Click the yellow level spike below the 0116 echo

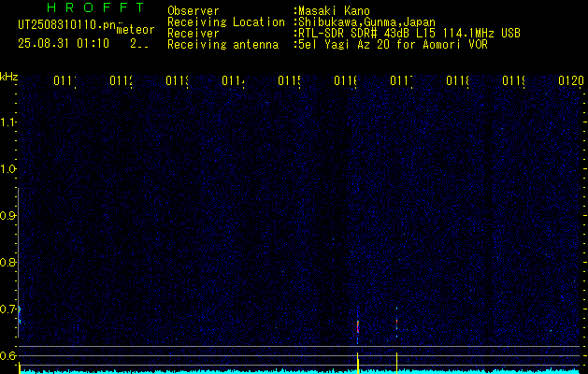(x=358, y=363)
